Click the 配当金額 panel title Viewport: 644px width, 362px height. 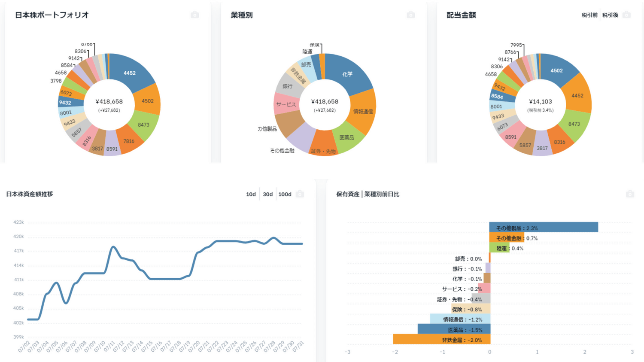461,15
